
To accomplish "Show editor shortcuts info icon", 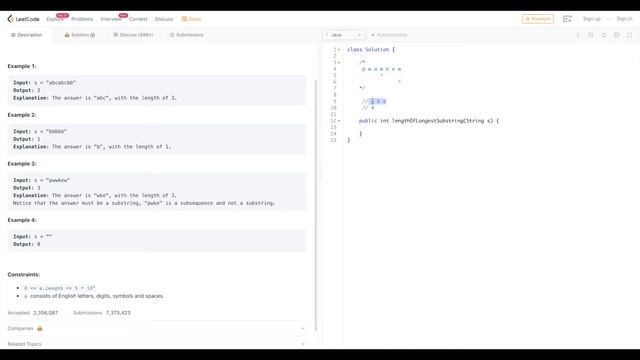I will point(578,35).
